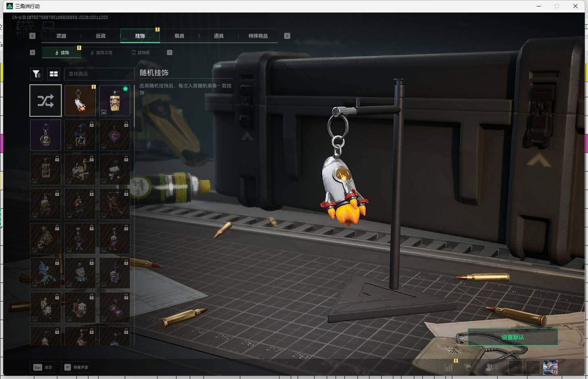Open the statistics bar-chart icon

[449, 367]
